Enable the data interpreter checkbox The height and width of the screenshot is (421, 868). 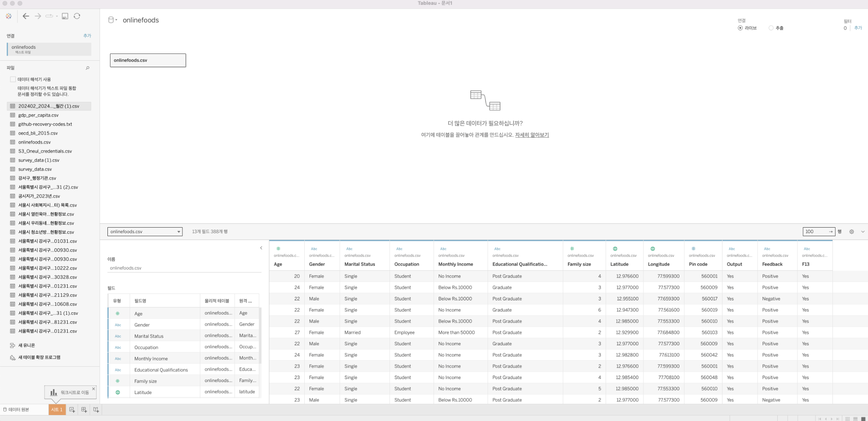pyautogui.click(x=13, y=79)
